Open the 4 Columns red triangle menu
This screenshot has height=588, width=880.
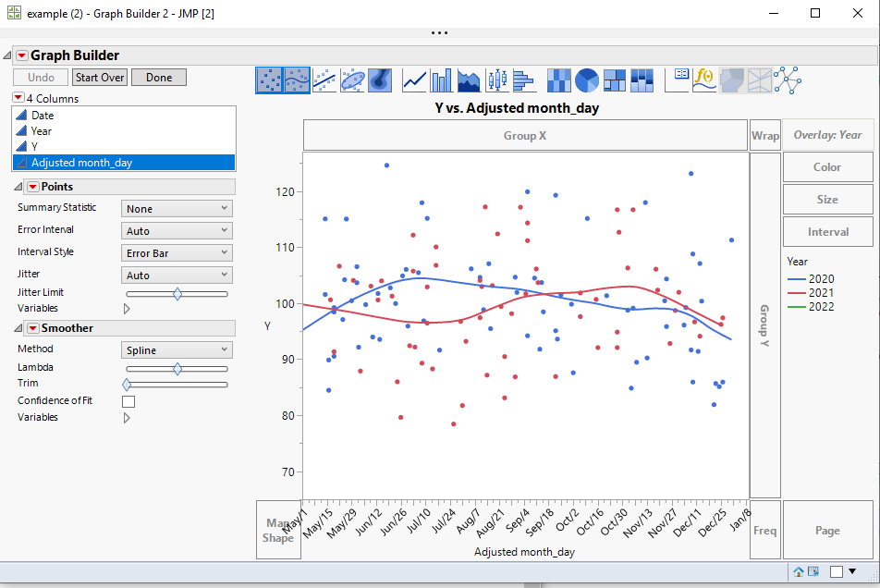coord(18,98)
